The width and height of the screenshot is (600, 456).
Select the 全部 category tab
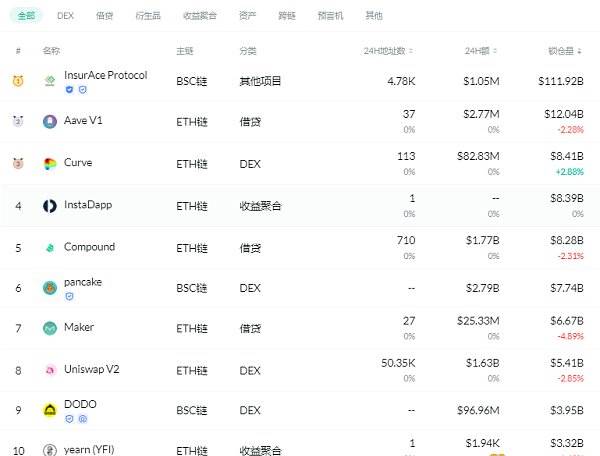(26, 16)
